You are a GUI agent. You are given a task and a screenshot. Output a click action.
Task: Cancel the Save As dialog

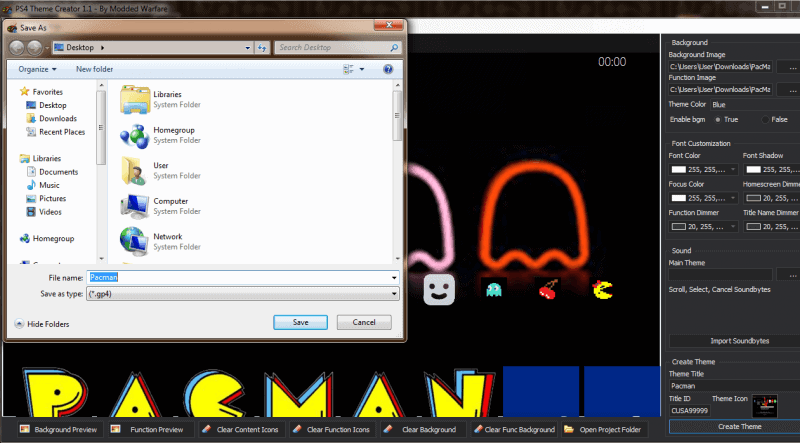tap(364, 322)
